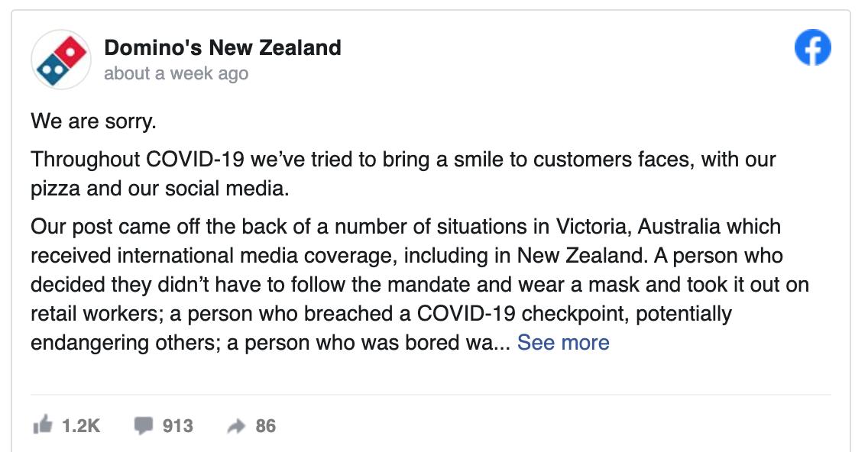Open the Domino's logo profile picture

click(x=61, y=60)
